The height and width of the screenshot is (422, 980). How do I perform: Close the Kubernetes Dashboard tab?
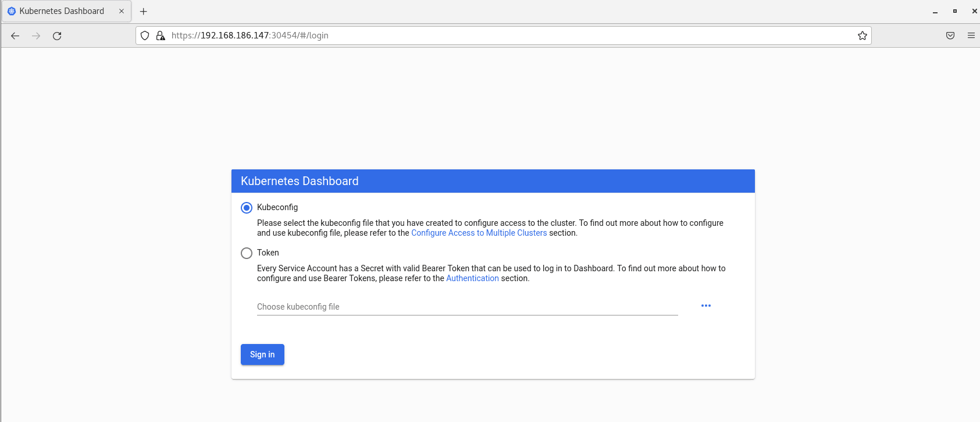(122, 11)
